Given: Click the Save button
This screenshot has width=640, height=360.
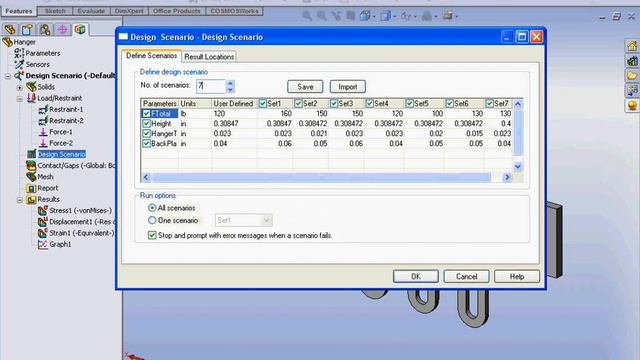Looking at the screenshot, I should point(305,87).
